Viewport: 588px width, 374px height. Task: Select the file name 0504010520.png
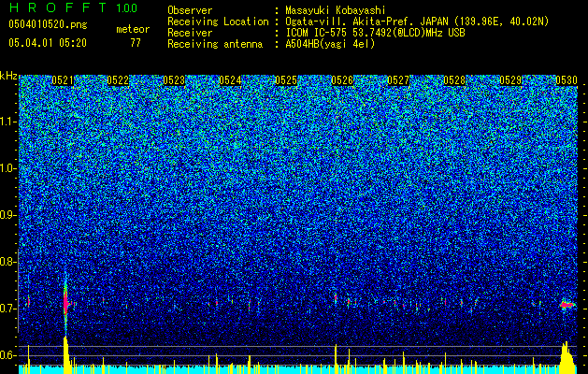coord(48,24)
